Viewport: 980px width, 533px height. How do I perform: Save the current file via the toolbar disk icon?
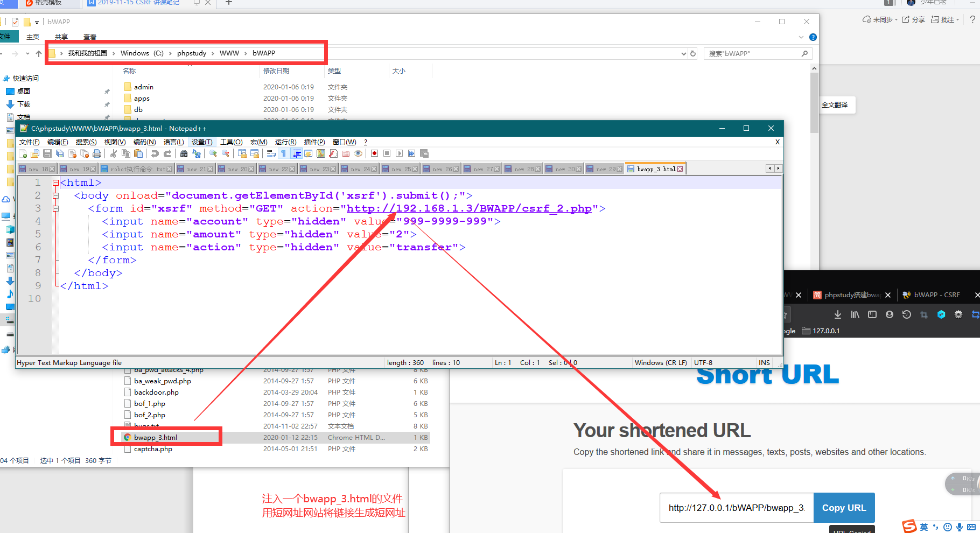(x=47, y=153)
